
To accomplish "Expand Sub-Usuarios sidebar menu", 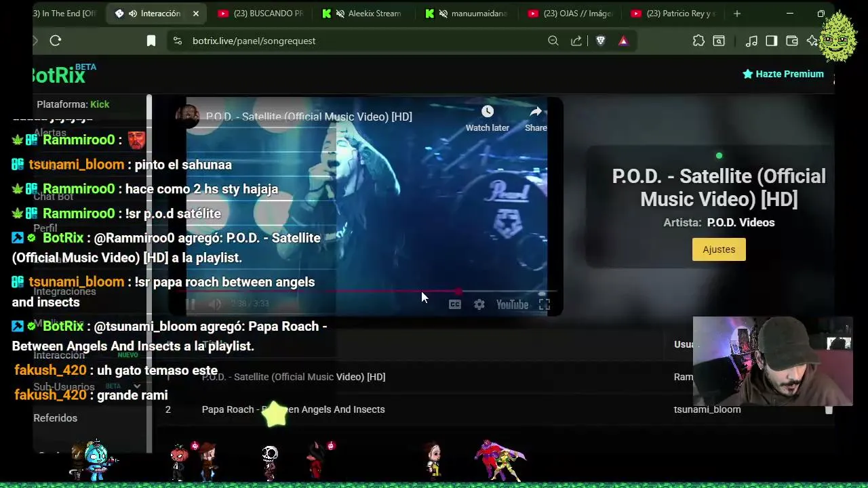I will click(x=136, y=386).
